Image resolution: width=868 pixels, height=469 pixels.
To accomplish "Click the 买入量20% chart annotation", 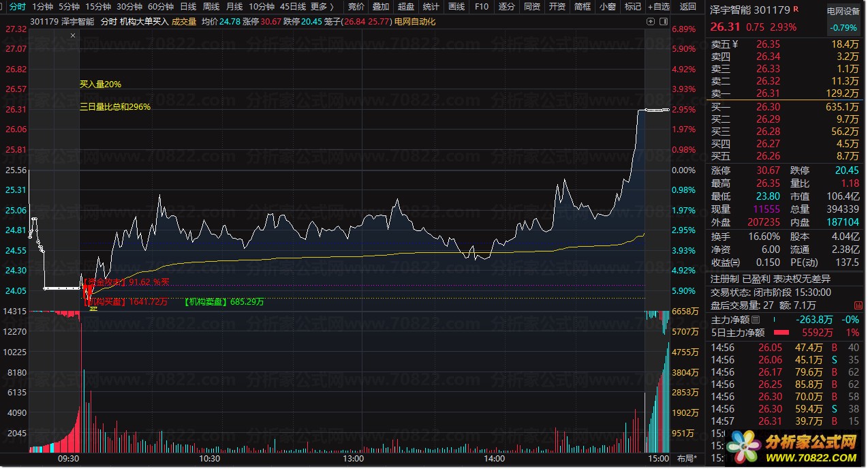I will point(101,85).
